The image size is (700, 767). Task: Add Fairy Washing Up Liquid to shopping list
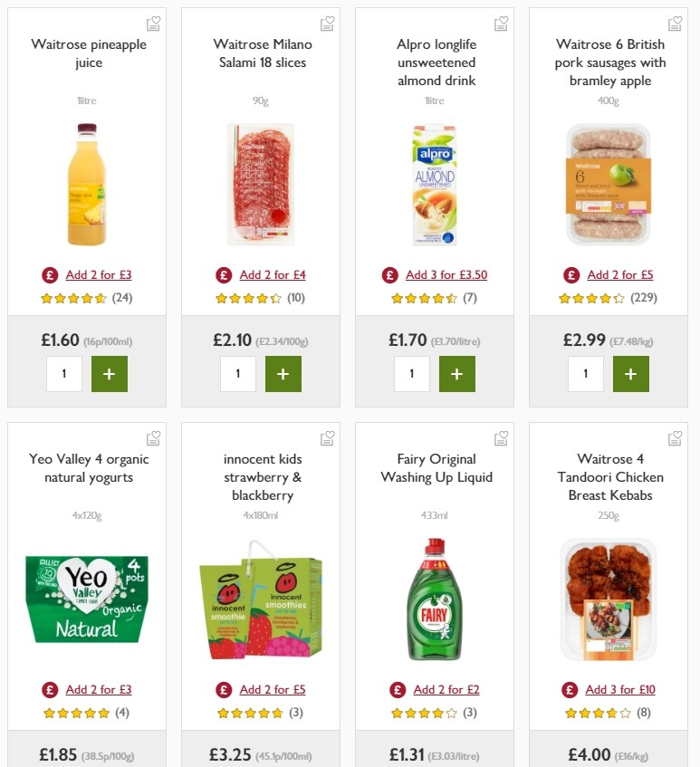(501, 437)
